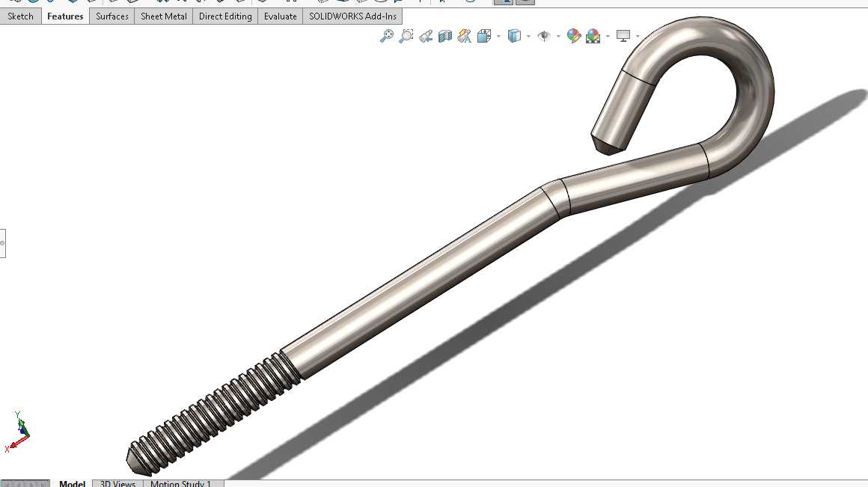Viewport: 868px width, 487px height.
Task: Expand the Hide/Show Items dropdown arrow
Action: point(558,37)
